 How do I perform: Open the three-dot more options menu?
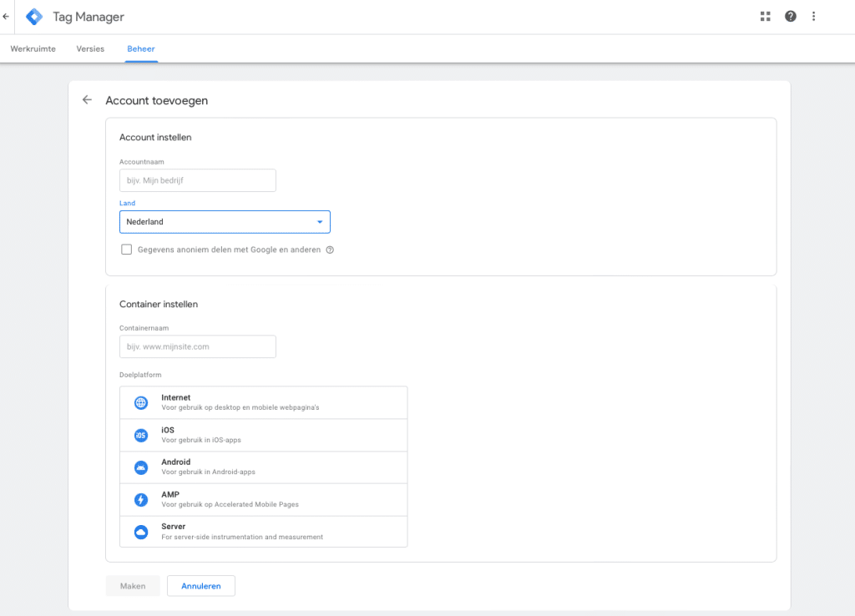[813, 17]
